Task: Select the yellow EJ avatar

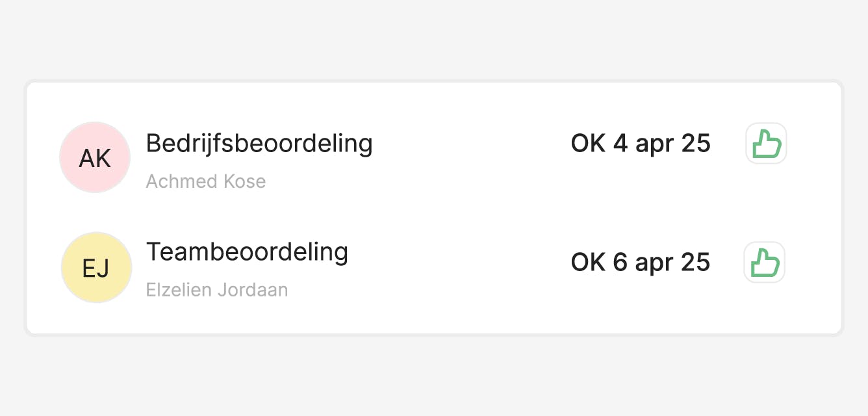Action: point(96,268)
